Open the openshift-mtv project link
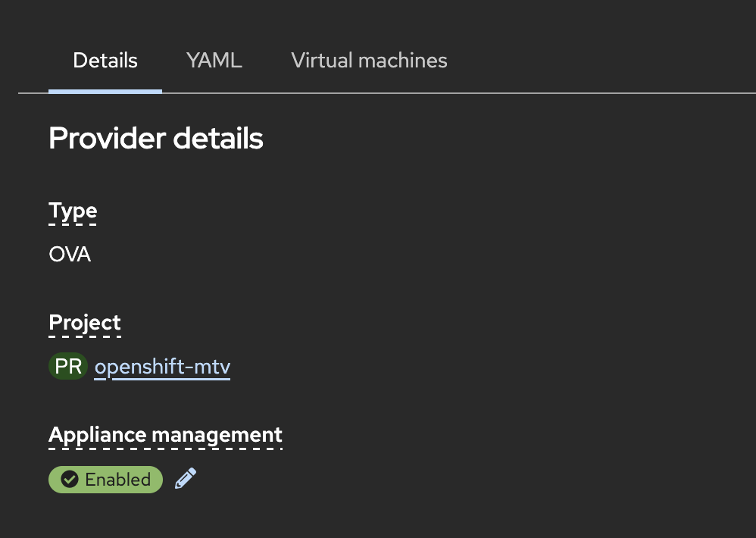 162,367
